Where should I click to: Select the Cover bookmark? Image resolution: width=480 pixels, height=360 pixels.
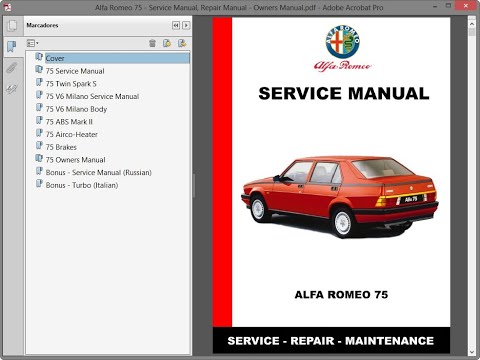117,58
